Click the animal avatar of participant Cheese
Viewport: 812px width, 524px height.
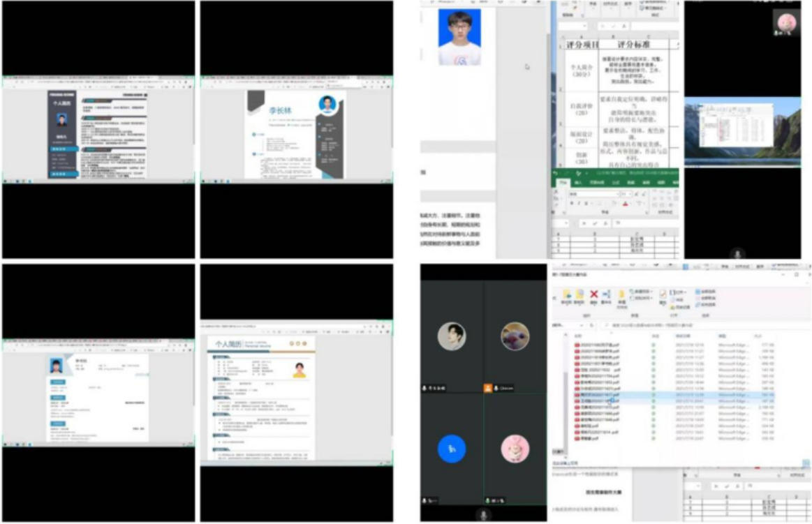click(x=515, y=336)
